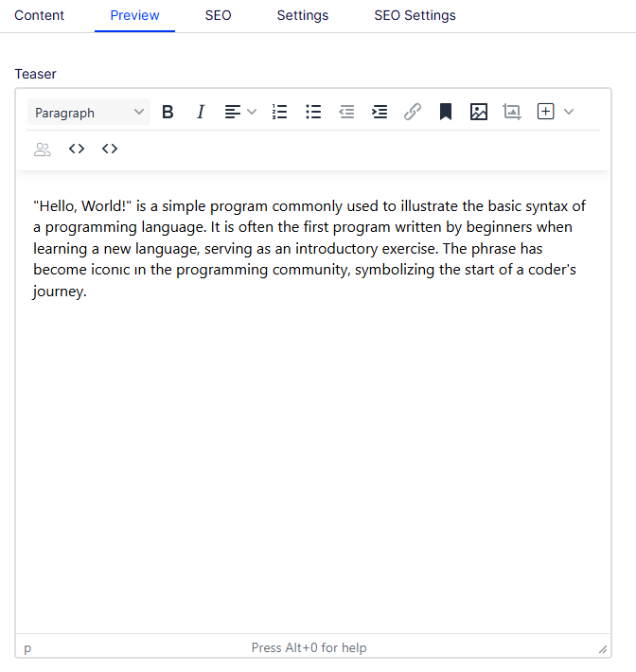Click the 'p' element path in status bar
Image resolution: width=636 pixels, height=672 pixels.
tap(27, 648)
